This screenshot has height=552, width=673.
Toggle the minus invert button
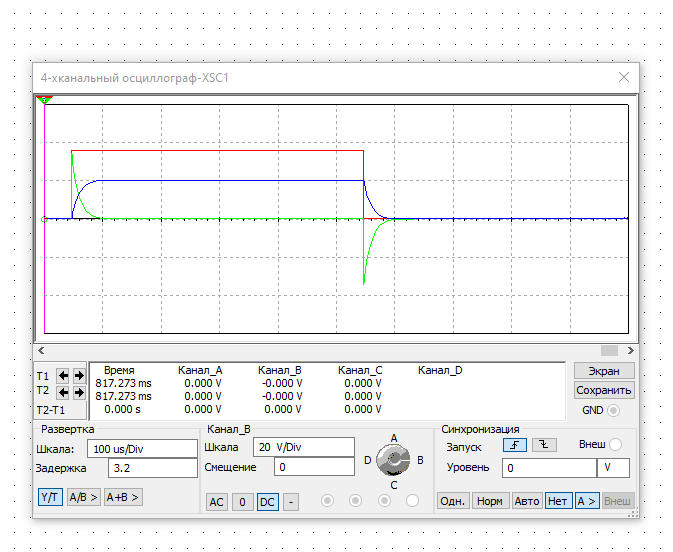coord(291,502)
